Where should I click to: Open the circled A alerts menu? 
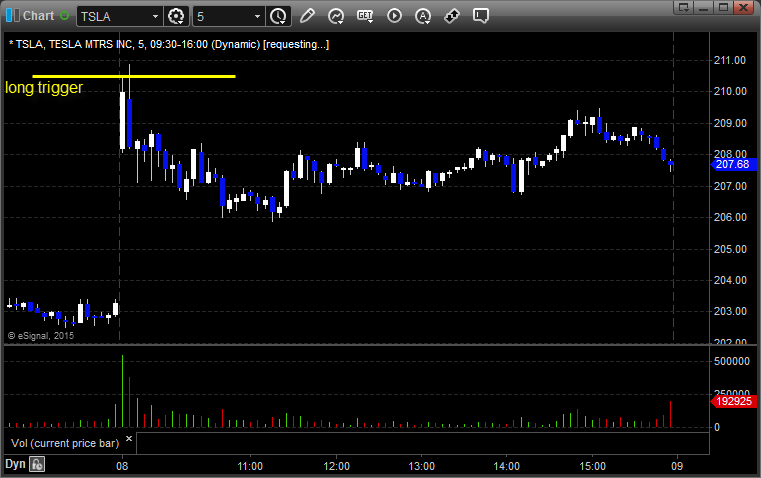423,16
